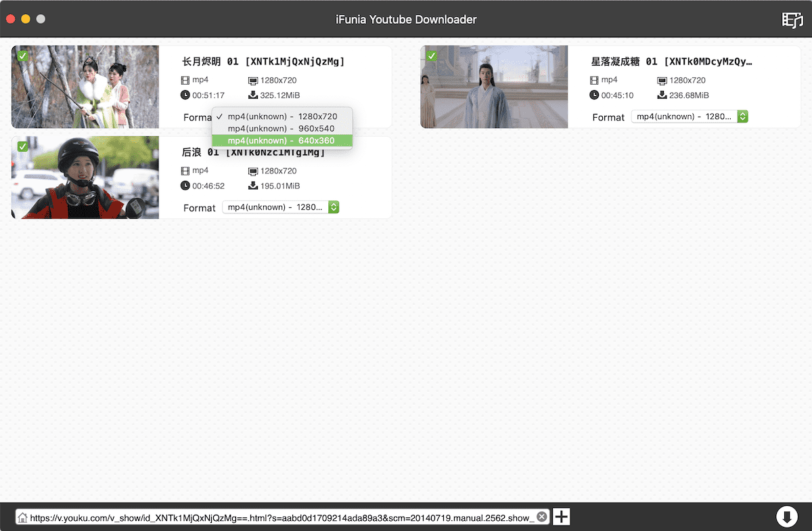Viewport: 812px width, 531px height.
Task: Click the 星落凝成糖 01 video thumbnail
Action: (494, 87)
